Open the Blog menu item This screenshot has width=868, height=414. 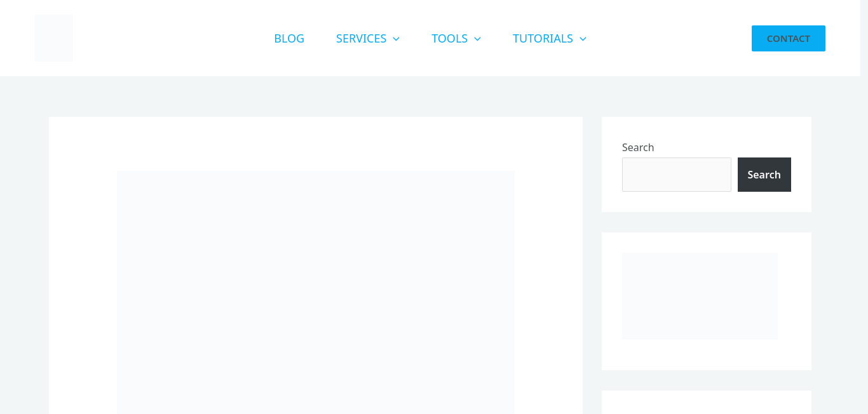click(x=289, y=38)
